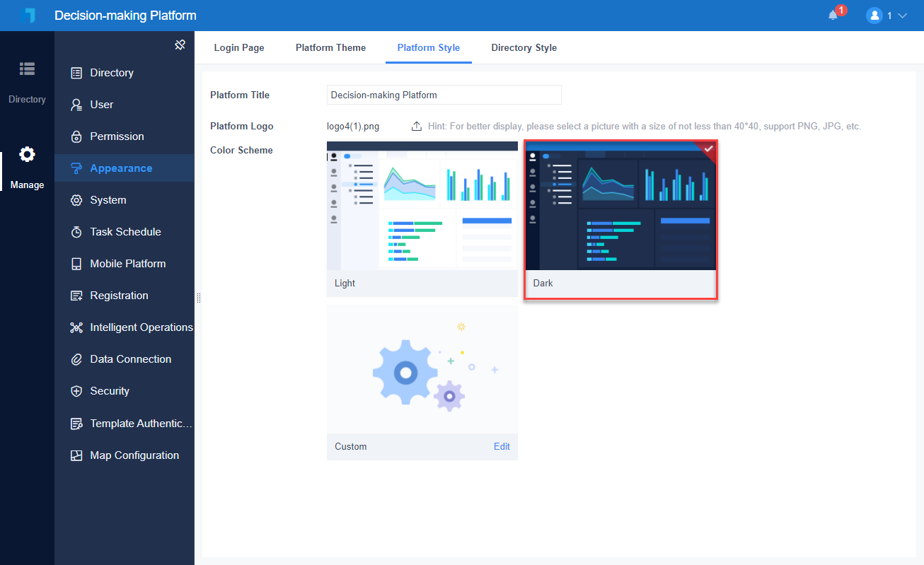Click the Registration form icon
Image resolution: width=924 pixels, height=565 pixels.
click(76, 296)
